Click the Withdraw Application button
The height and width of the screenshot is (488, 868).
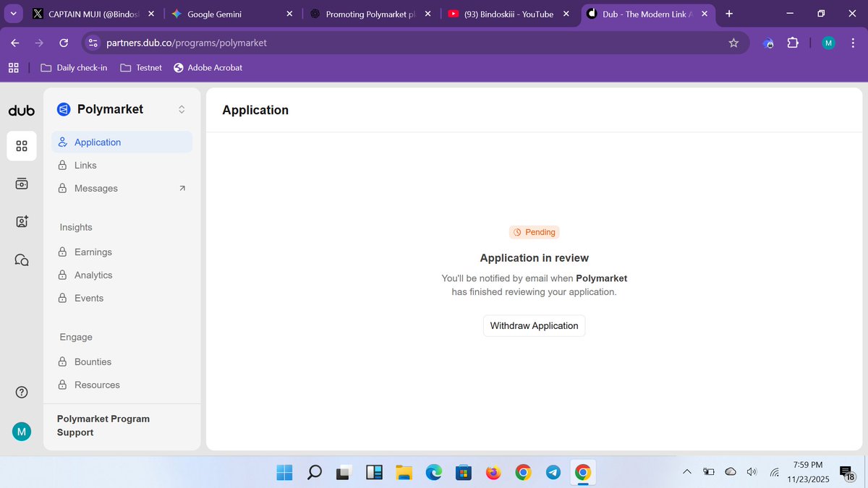coord(534,326)
